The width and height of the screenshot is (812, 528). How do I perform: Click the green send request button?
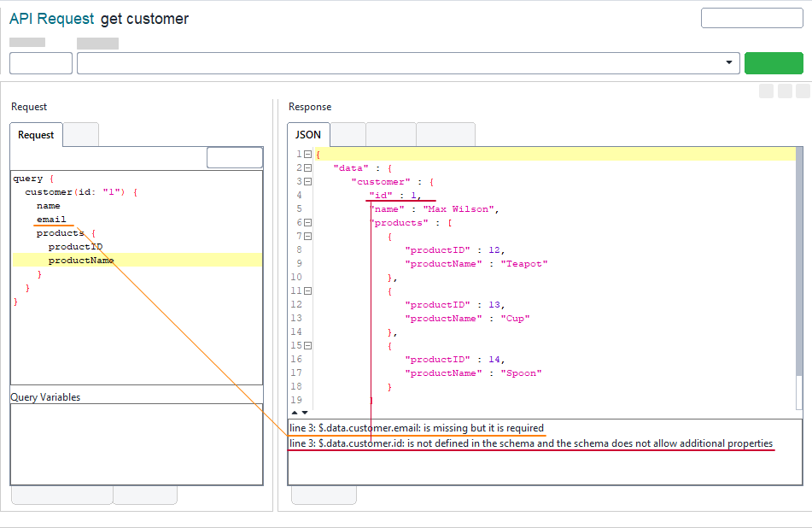coord(774,62)
